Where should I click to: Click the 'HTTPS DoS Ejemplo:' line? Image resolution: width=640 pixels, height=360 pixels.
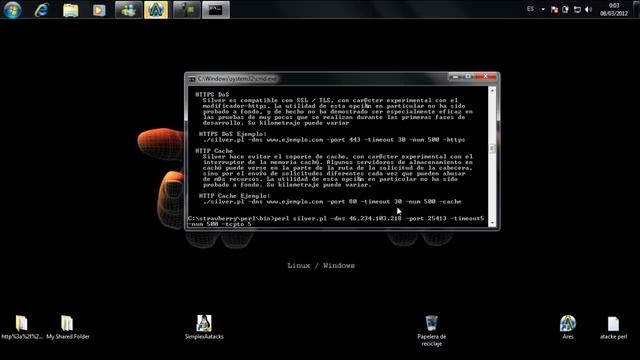[x=233, y=134]
